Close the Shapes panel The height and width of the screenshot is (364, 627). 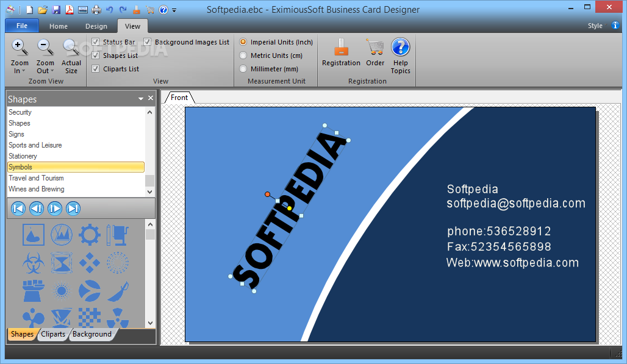click(151, 98)
